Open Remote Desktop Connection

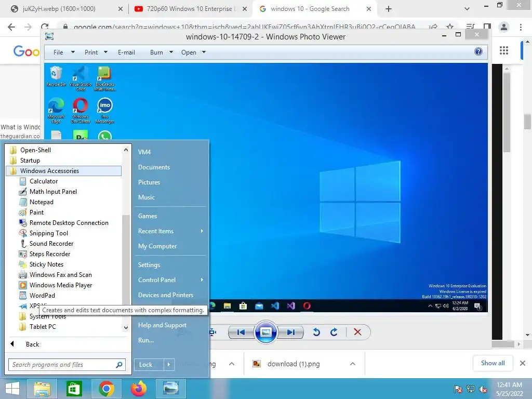pyautogui.click(x=69, y=223)
